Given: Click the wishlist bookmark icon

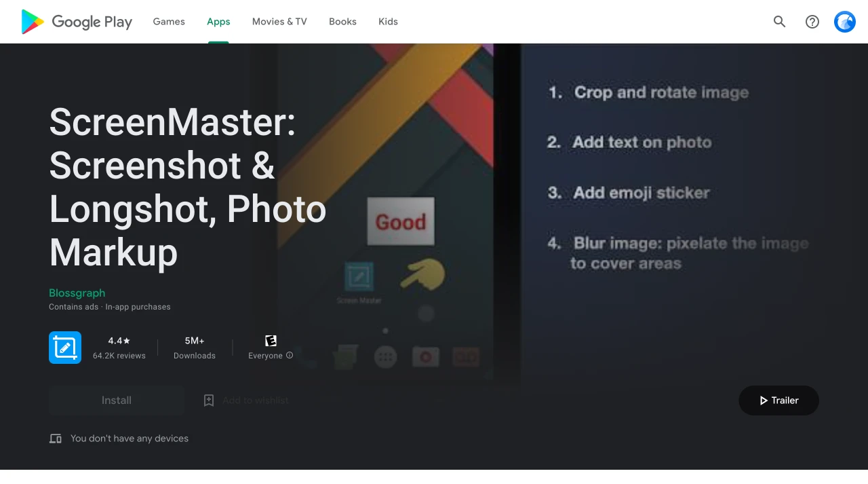Looking at the screenshot, I should coord(208,401).
